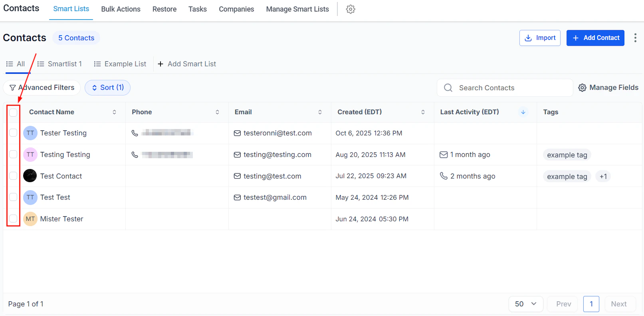Click Testing Testing's pink TT avatar
This screenshot has width=644, height=316.
point(30,155)
